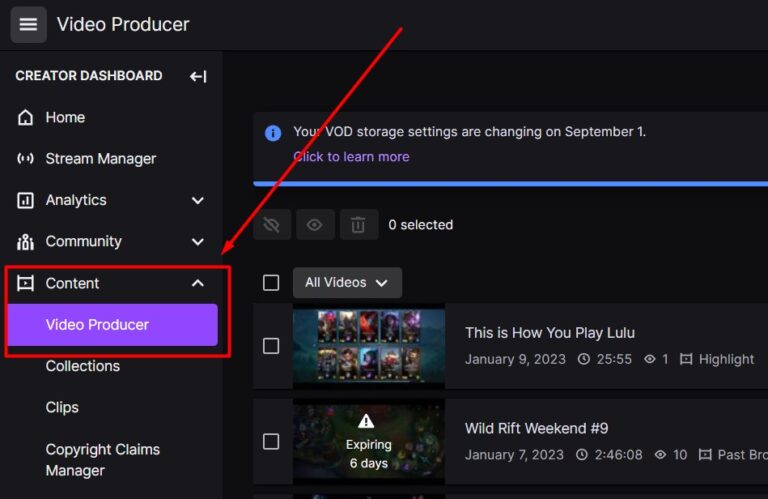Click the Past Broadcast type icon
Viewport: 768px width, 499px height.
coord(705,454)
